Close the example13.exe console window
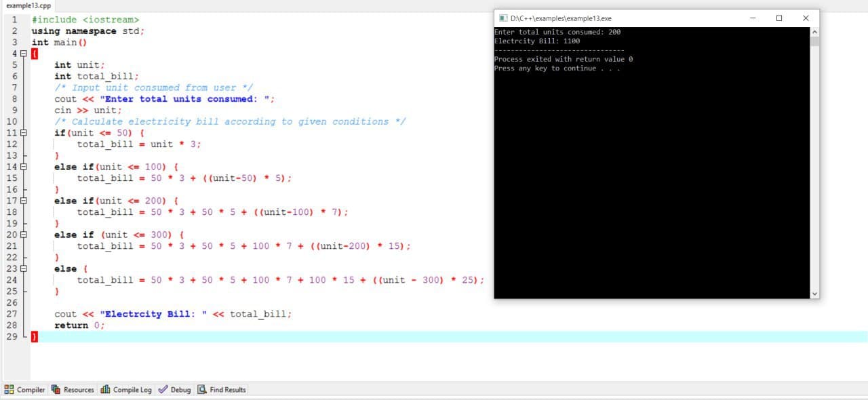Viewport: 868px width, 400px height. pyautogui.click(x=806, y=18)
